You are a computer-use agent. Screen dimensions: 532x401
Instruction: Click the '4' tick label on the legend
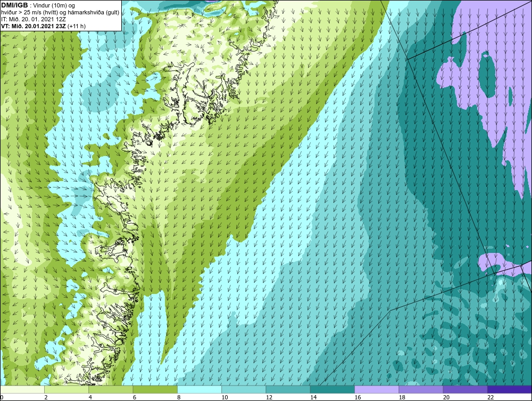tap(90, 398)
